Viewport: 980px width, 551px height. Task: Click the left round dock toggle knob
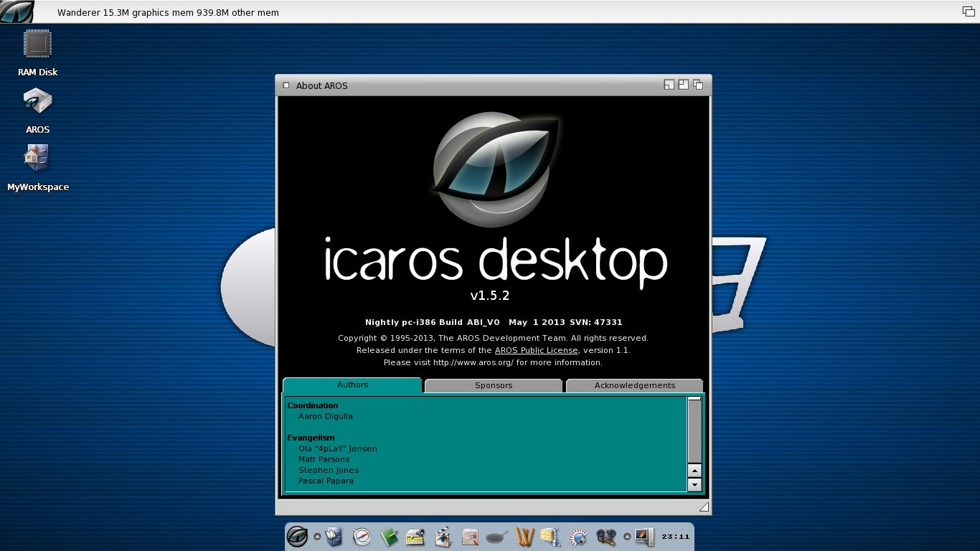point(317,537)
